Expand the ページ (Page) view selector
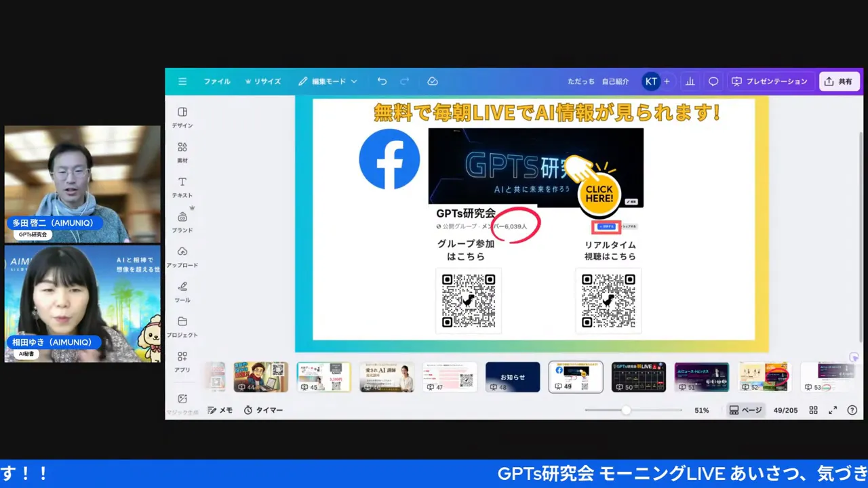The image size is (868, 488). point(745,409)
